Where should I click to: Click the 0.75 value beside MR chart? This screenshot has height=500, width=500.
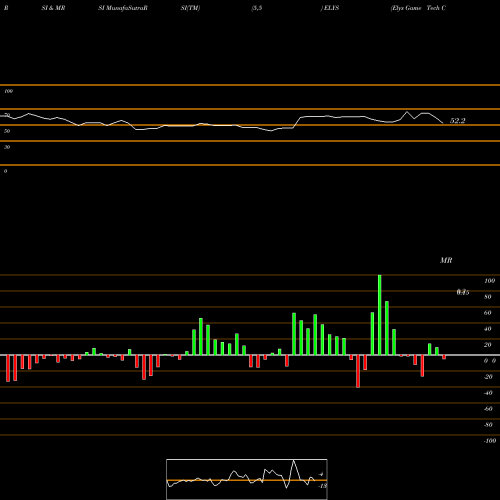463,292
